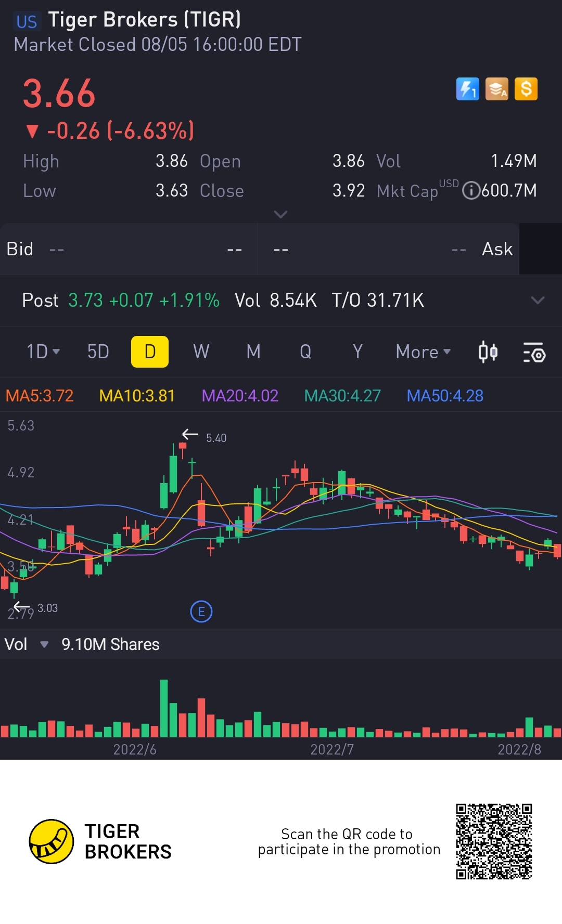The width and height of the screenshot is (562, 924).
Task: Select the M monthly chart tab
Action: 253,352
